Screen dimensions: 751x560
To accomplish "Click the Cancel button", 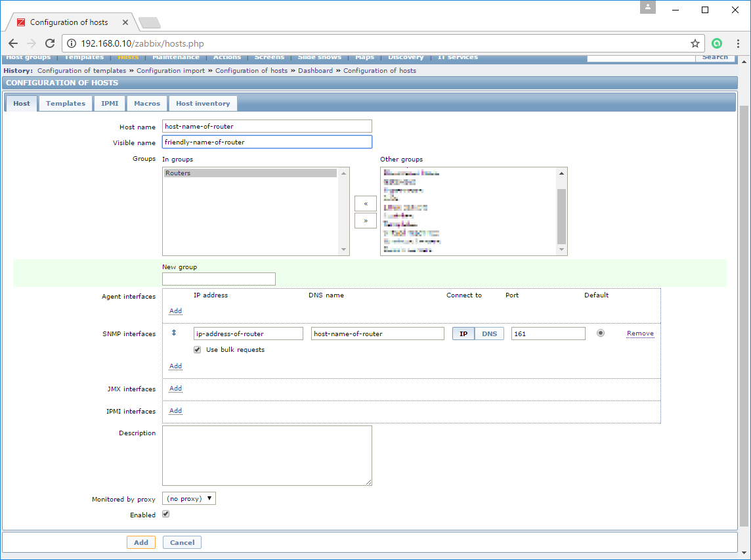I will [182, 542].
